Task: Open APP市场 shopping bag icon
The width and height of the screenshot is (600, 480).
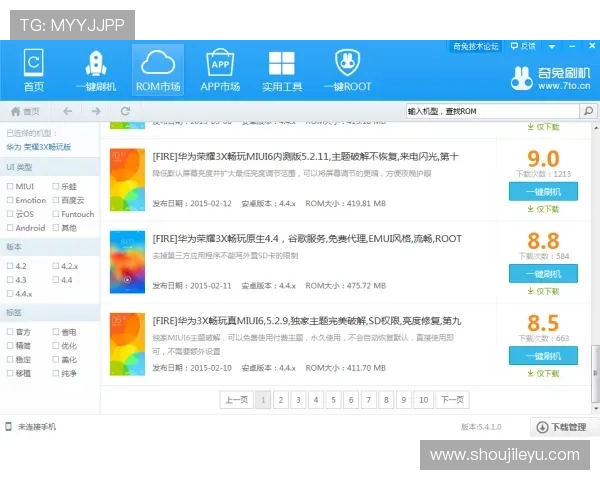Action: (x=220, y=70)
